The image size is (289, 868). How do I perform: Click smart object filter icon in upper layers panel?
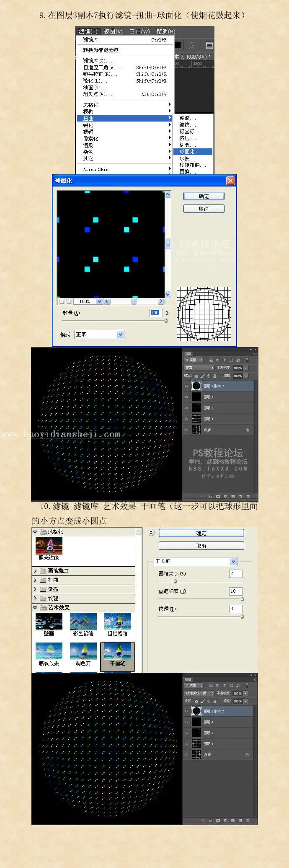(x=238, y=360)
